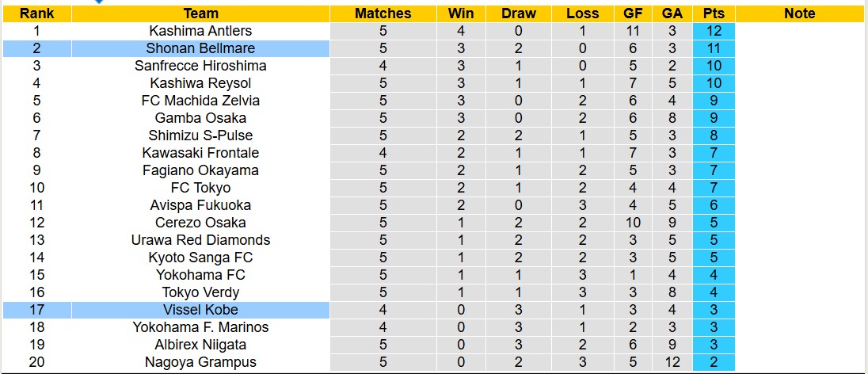
Task: Open the Kashima Antlers team link
Action: (x=200, y=31)
